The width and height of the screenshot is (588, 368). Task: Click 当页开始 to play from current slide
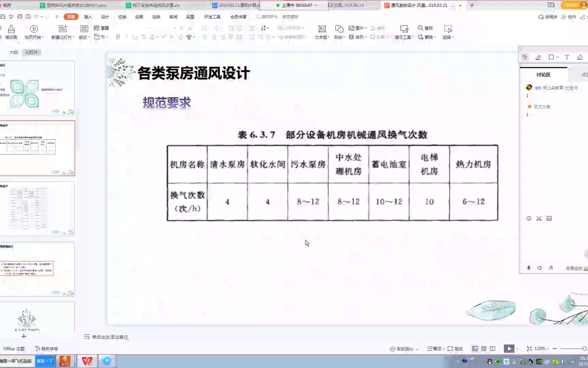pos(34,32)
